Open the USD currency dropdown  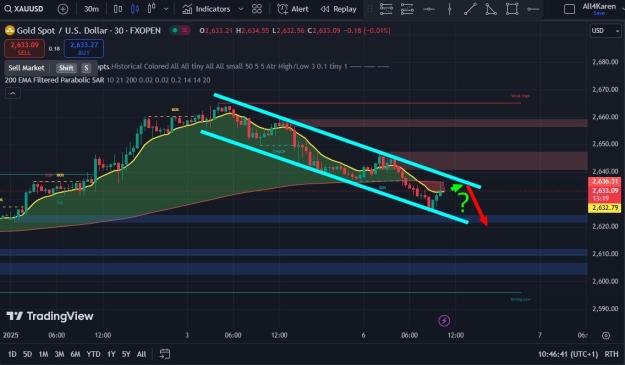coord(605,31)
